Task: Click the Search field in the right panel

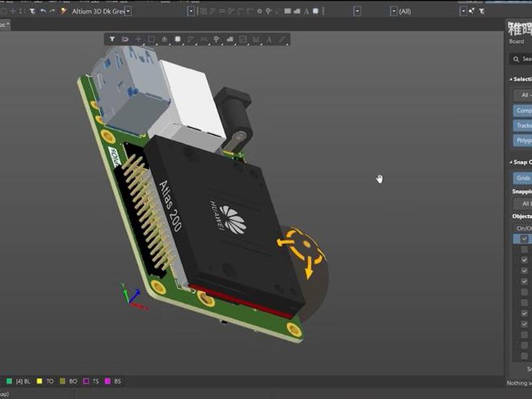Action: (521, 59)
